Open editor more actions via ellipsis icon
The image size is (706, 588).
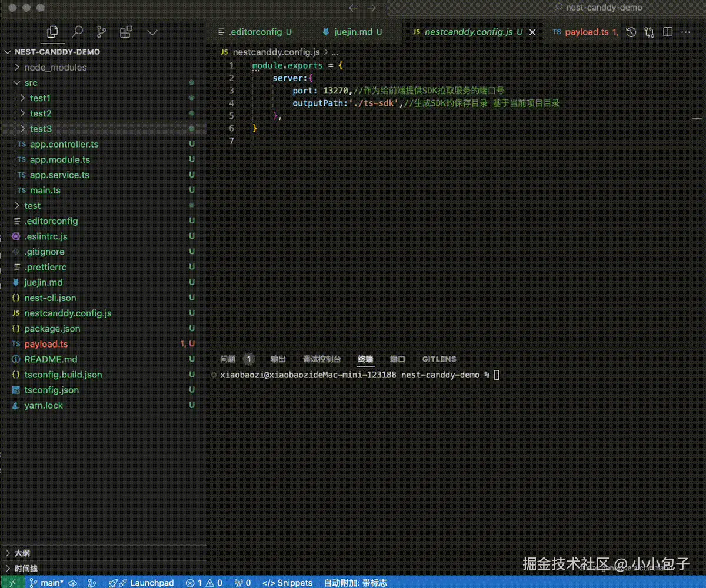(x=685, y=32)
